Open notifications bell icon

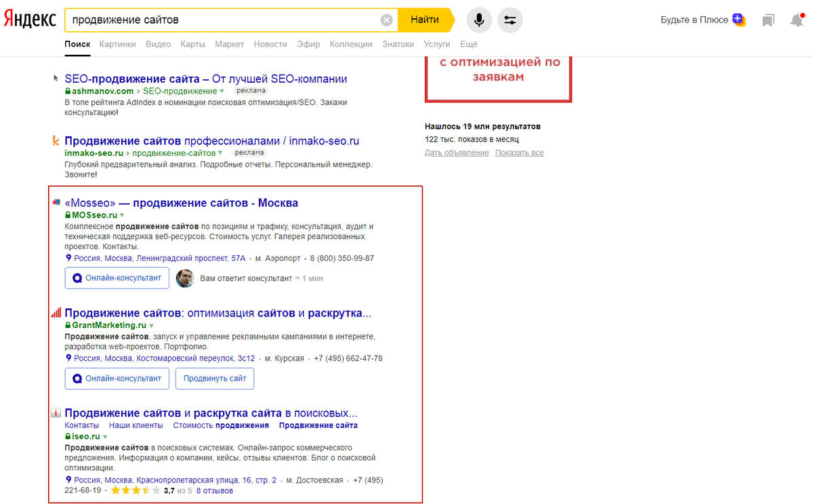click(797, 20)
